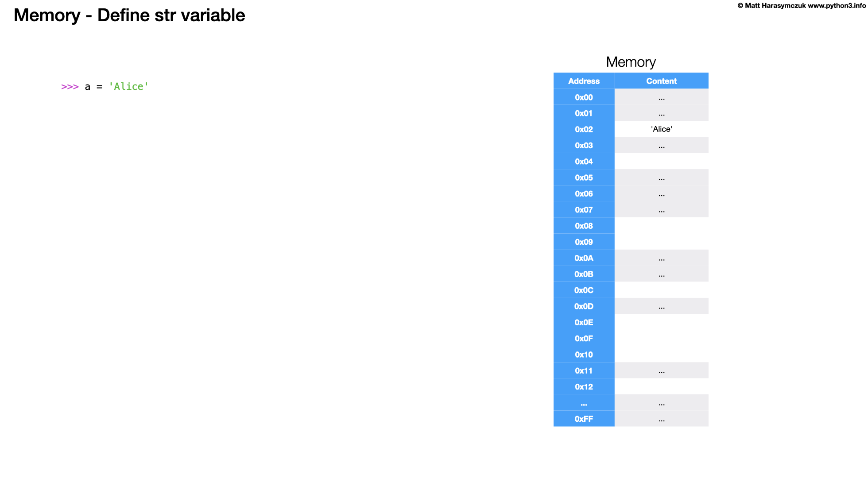The image size is (868, 478).
Task: Click address cell 0x0C
Action: [584, 290]
